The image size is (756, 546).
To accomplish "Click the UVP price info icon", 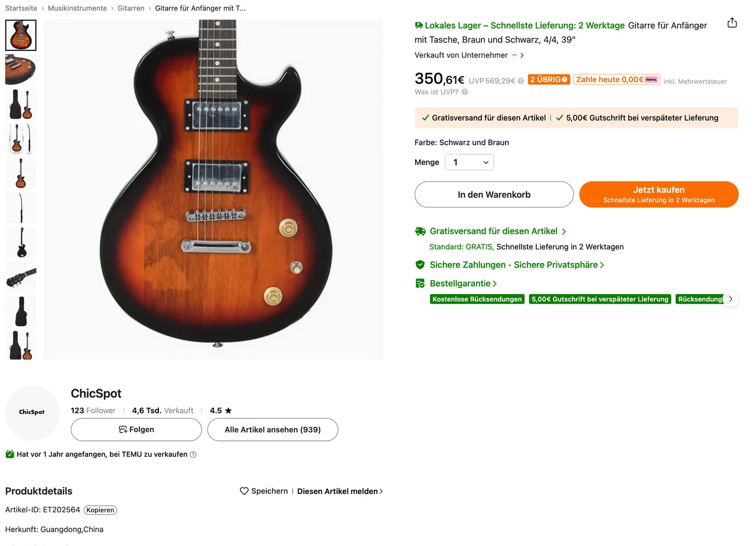I will click(x=521, y=81).
